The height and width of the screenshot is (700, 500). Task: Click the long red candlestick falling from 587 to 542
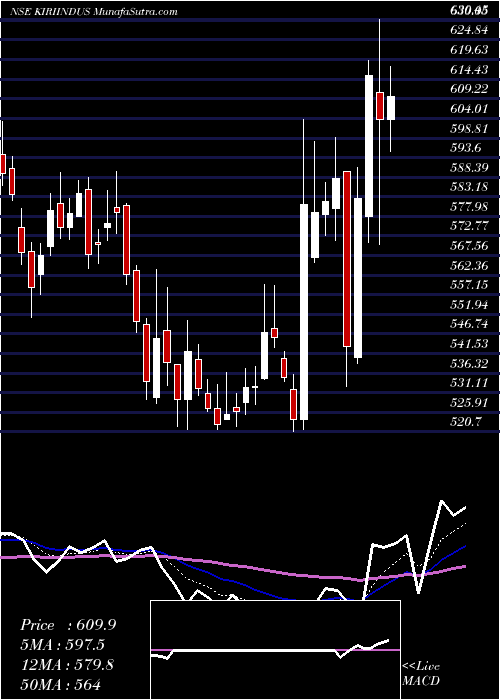coord(347,258)
